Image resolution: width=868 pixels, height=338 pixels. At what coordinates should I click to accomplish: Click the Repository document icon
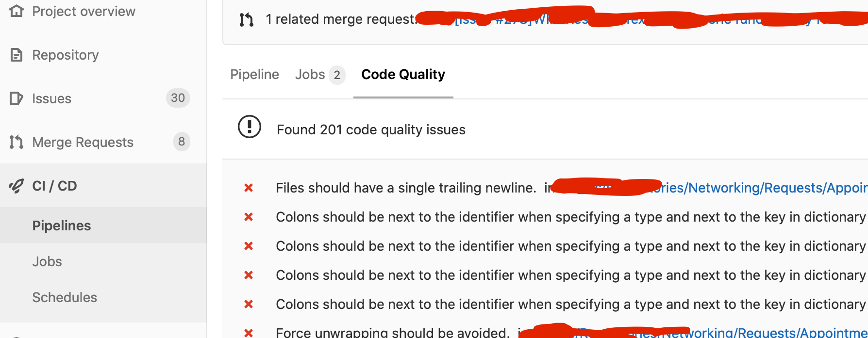(17, 55)
